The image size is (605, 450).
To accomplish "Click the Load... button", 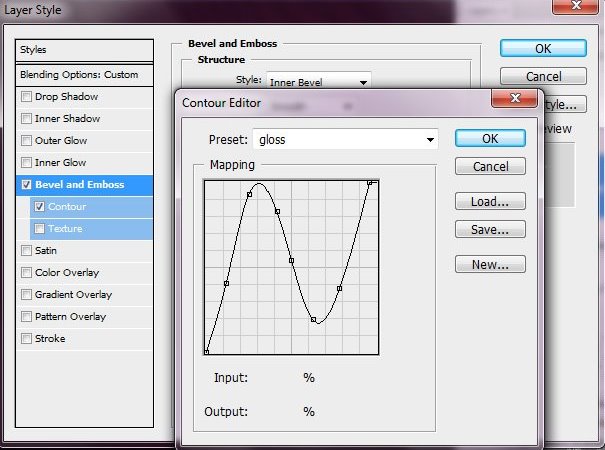I will pos(490,201).
